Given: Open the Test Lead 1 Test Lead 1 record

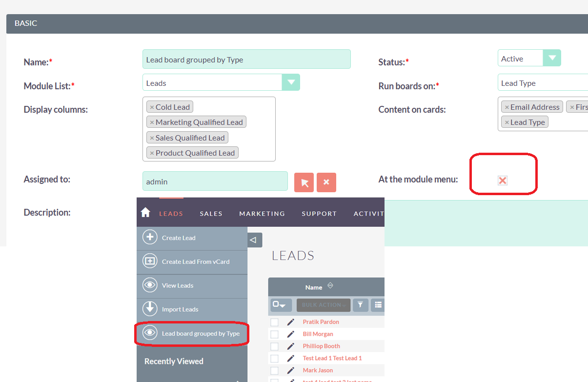Looking at the screenshot, I should (x=332, y=358).
